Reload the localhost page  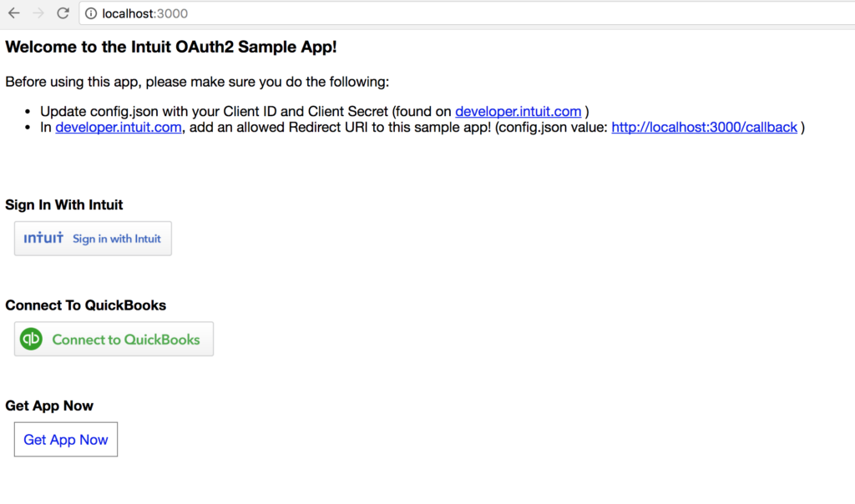pyautogui.click(x=63, y=13)
